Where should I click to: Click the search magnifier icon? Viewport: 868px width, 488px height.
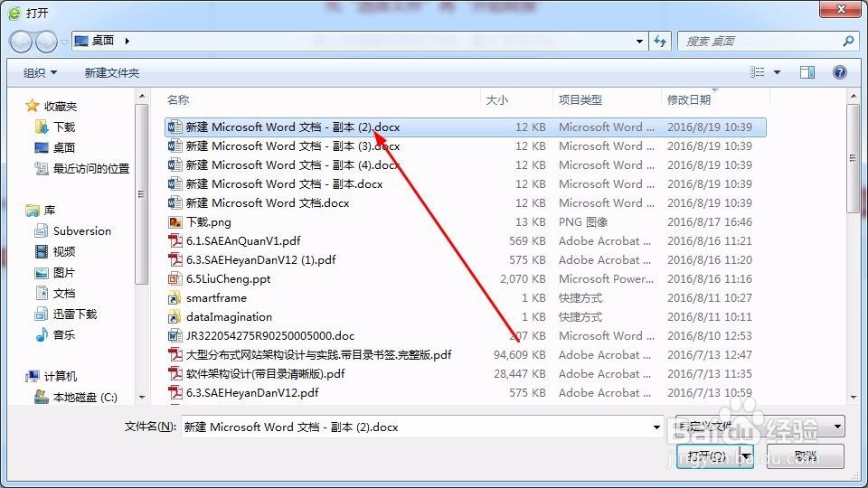tap(847, 41)
